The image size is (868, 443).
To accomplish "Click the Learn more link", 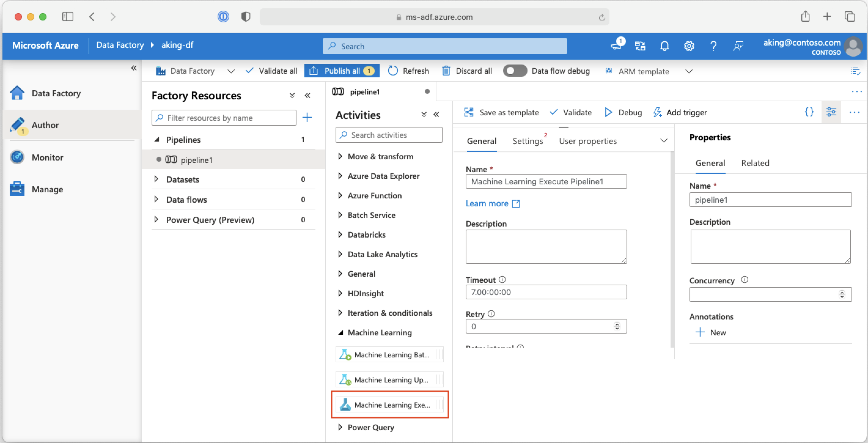I will tap(487, 203).
